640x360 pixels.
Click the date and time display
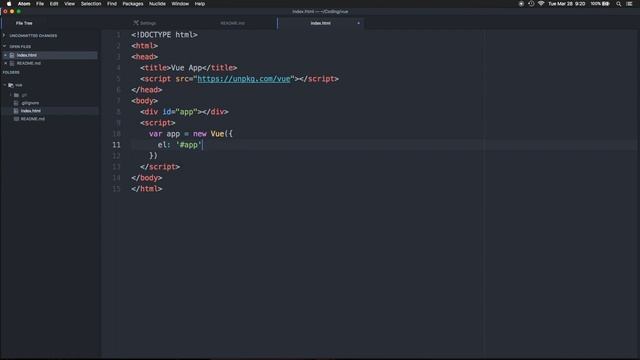(x=567, y=4)
